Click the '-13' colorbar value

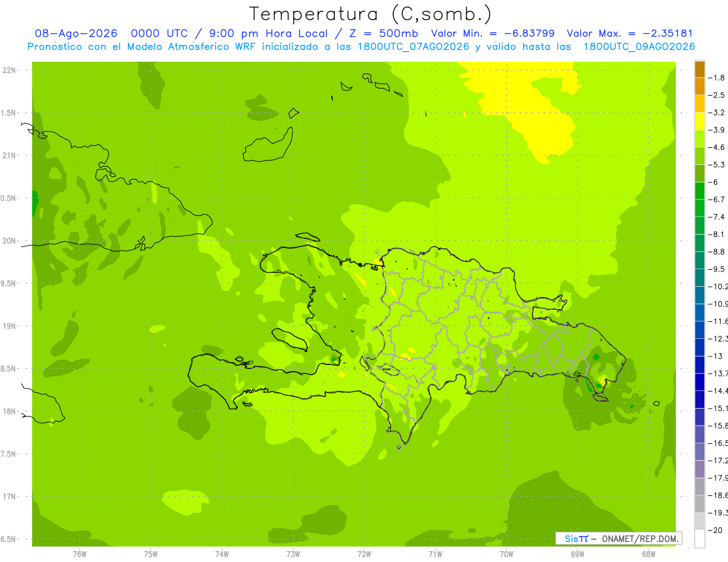coord(715,356)
